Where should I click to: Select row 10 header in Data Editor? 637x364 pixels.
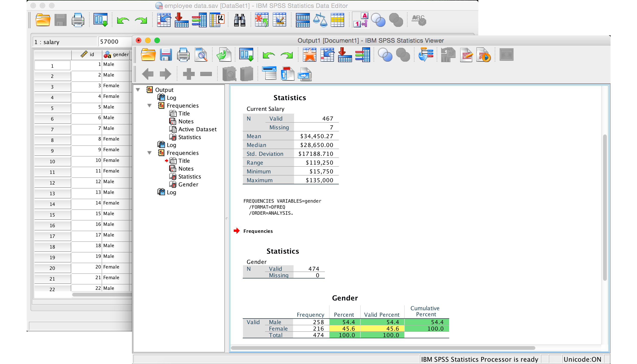pos(52,162)
